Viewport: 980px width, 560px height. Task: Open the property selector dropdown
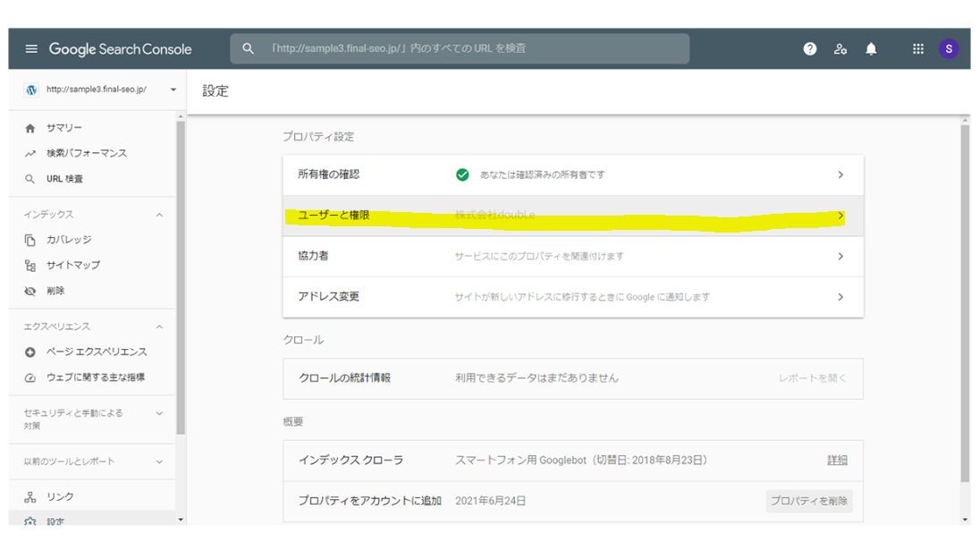[173, 90]
